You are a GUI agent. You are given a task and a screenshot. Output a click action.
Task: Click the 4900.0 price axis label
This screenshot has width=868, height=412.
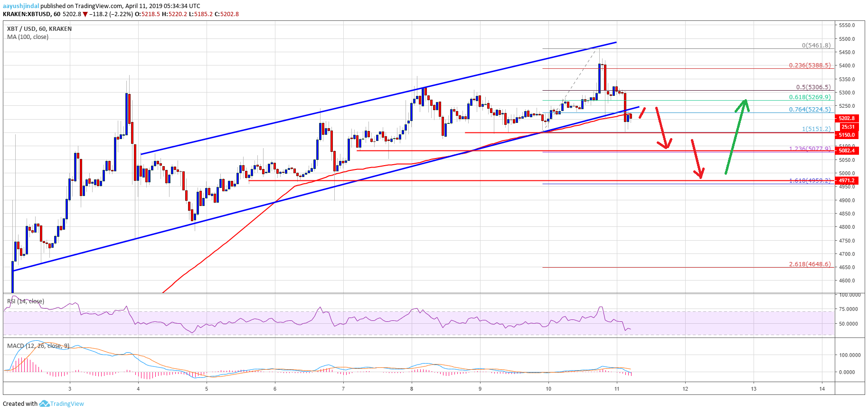[x=847, y=200]
